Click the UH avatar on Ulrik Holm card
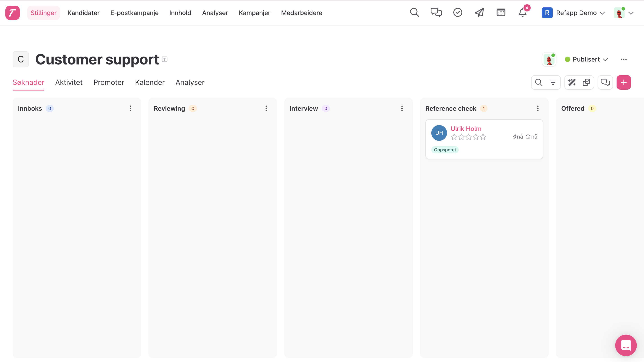Image resolution: width=644 pixels, height=362 pixels. [439, 133]
